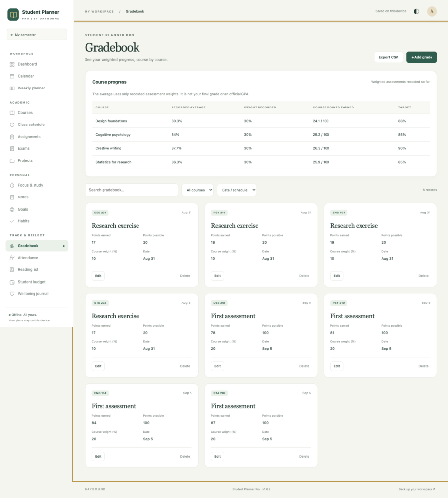Click the Reading list icon
Screen dimensions: 448x498
coord(12,269)
